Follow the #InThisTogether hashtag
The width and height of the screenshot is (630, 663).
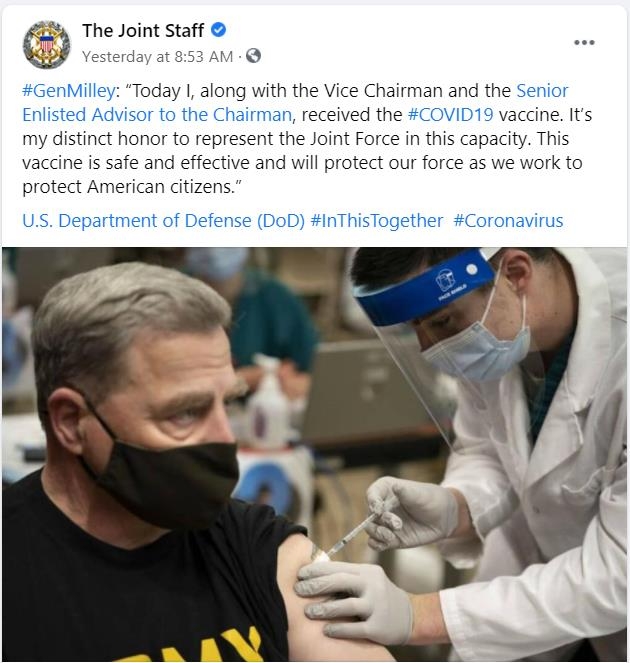[377, 221]
